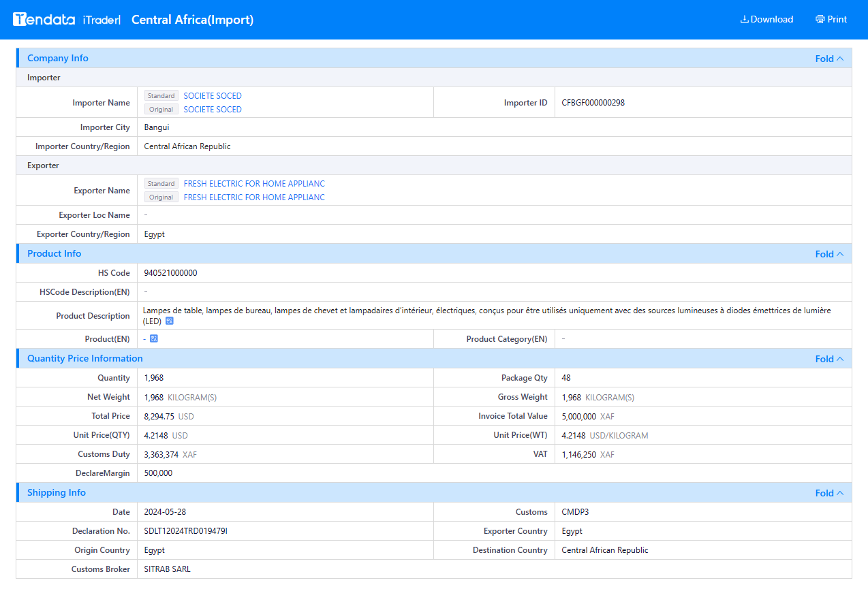Image resolution: width=868 pixels, height=589 pixels.
Task: Open standard importer name SOCIETE SOCED link
Action: pos(213,96)
